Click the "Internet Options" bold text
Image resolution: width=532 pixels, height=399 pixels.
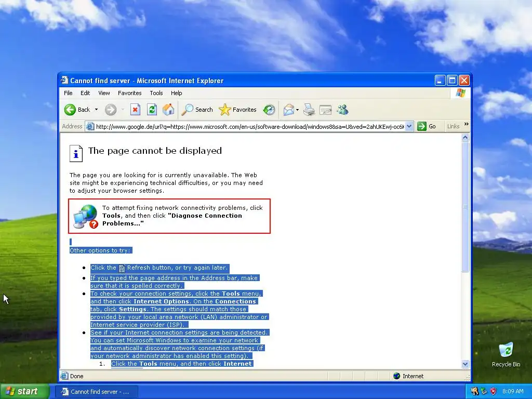coord(161,301)
